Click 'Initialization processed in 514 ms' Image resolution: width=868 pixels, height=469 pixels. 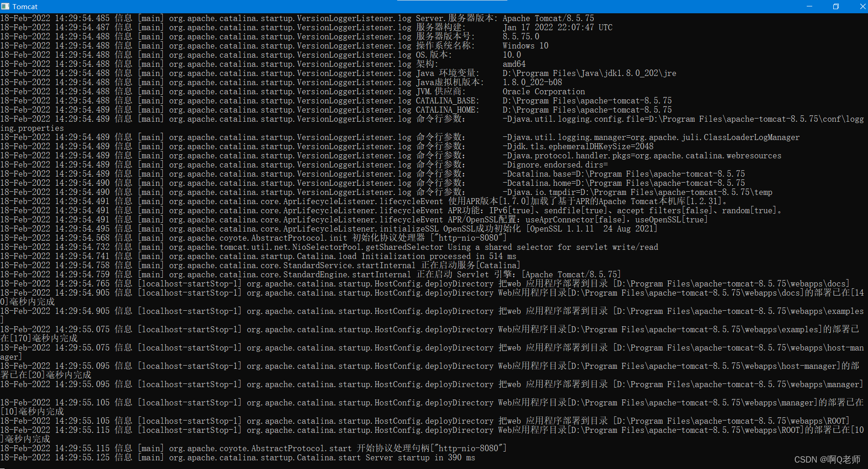pos(439,256)
